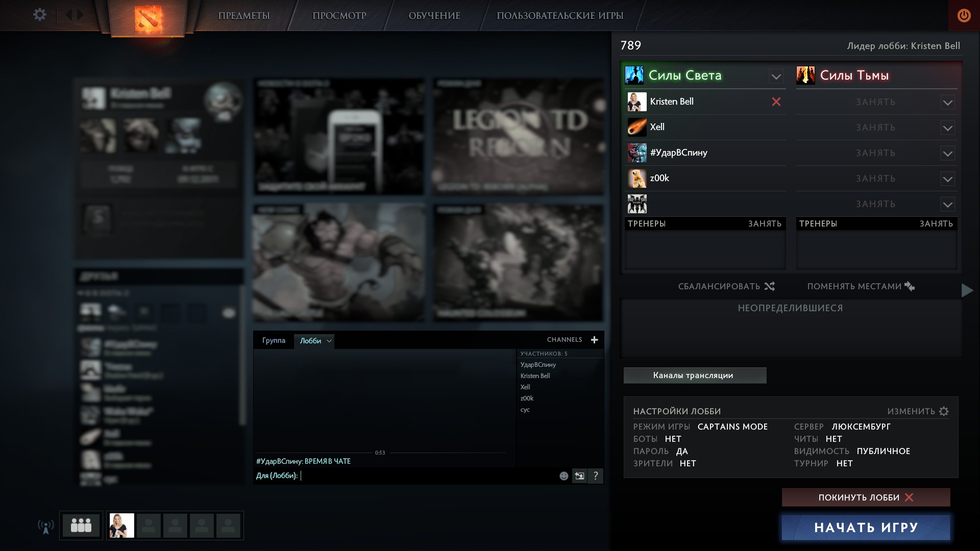Screen dimensions: 980x551
Task: Click the party members group icon
Action: (x=81, y=525)
